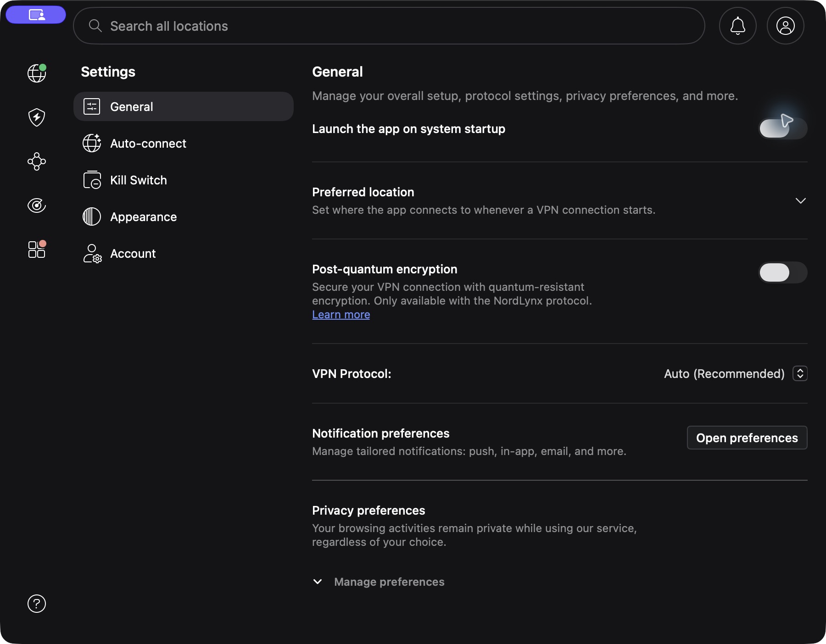Click the Appearance striped circle icon

coord(92,217)
